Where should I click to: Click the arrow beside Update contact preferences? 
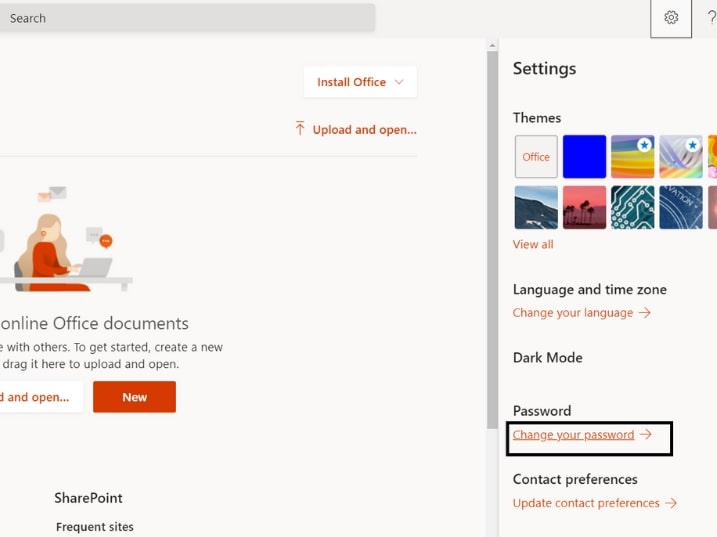[671, 503]
